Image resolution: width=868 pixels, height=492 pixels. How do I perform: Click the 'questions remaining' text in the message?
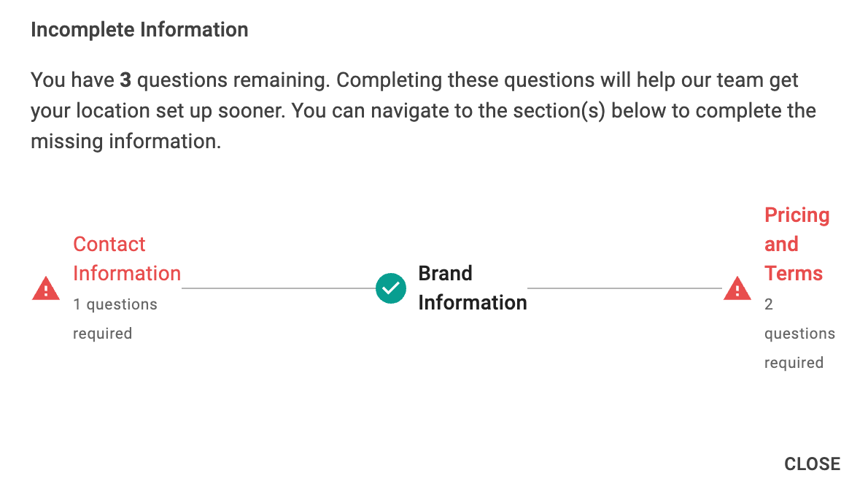point(233,80)
